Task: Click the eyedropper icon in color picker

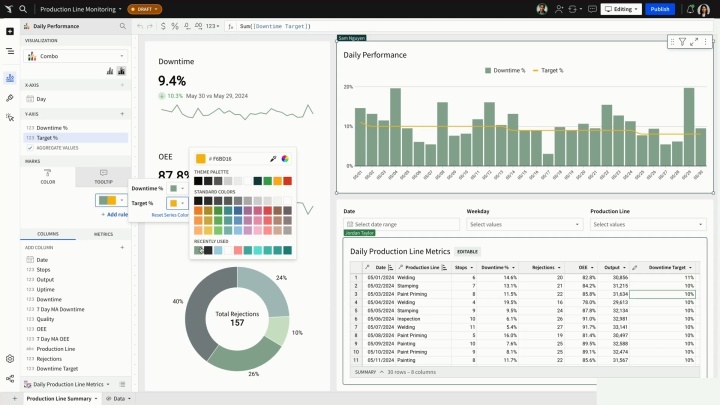Action: pyautogui.click(x=273, y=158)
